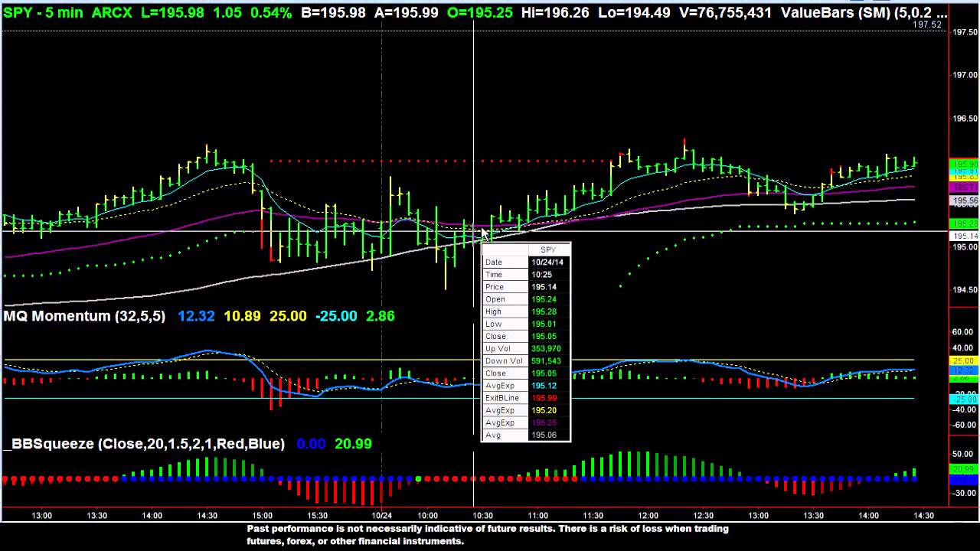Click the 11:30 time axis label
Screen dimensions: 980x551
point(593,516)
